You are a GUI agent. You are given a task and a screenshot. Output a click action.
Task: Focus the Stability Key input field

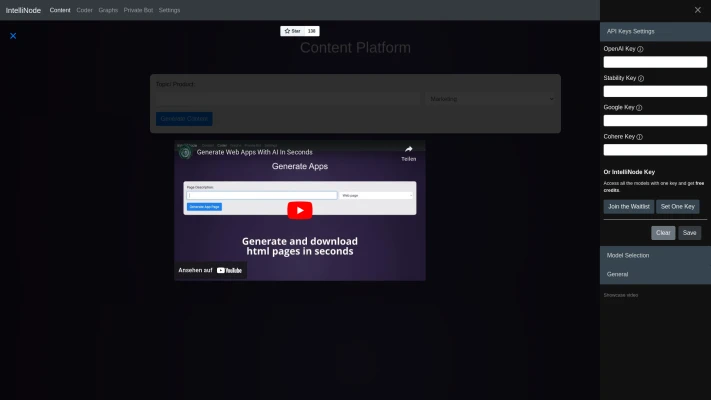(x=655, y=91)
